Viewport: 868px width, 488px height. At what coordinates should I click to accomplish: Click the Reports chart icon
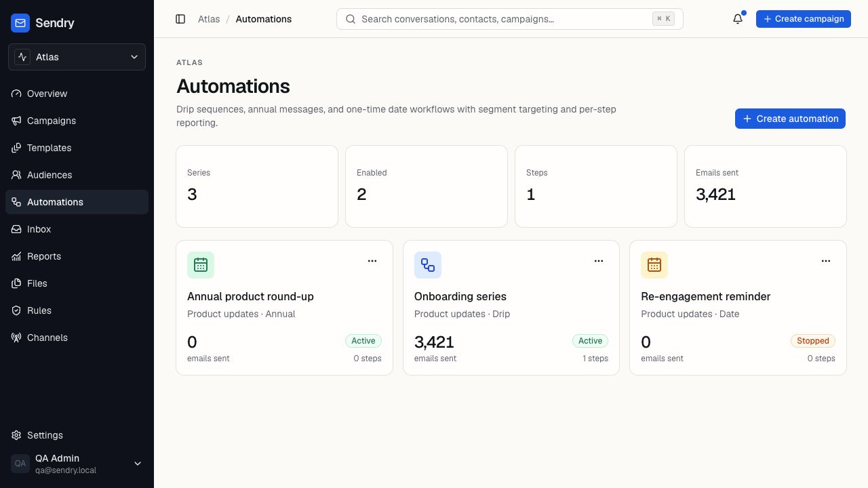[16, 256]
